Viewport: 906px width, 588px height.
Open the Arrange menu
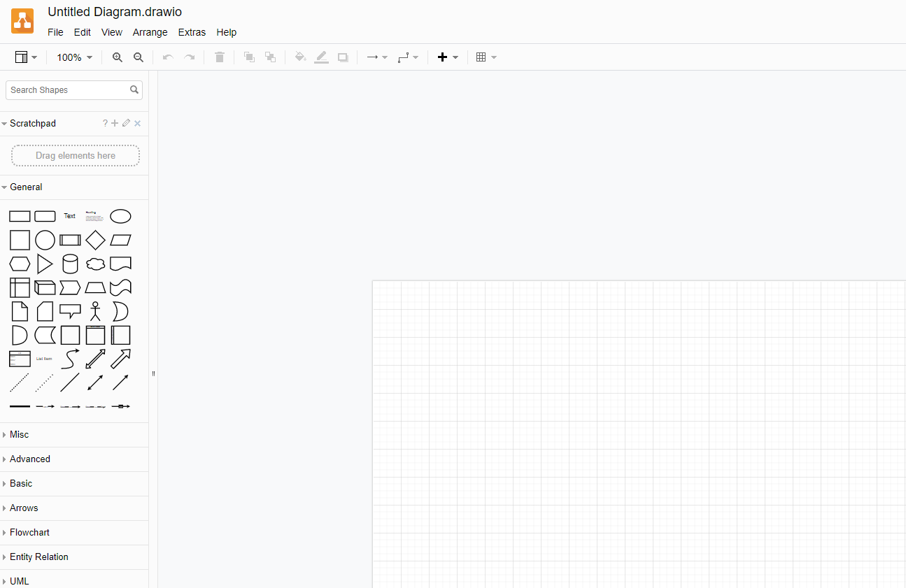pyautogui.click(x=150, y=32)
